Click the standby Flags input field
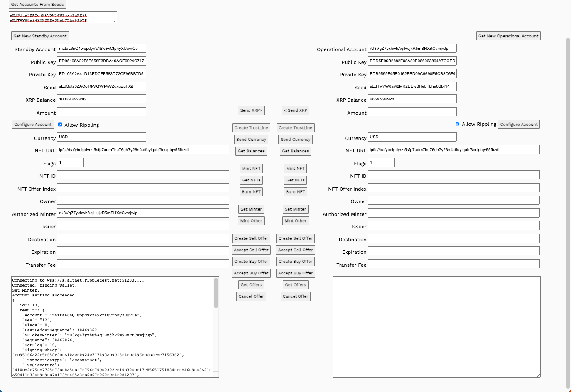 [x=70, y=162]
